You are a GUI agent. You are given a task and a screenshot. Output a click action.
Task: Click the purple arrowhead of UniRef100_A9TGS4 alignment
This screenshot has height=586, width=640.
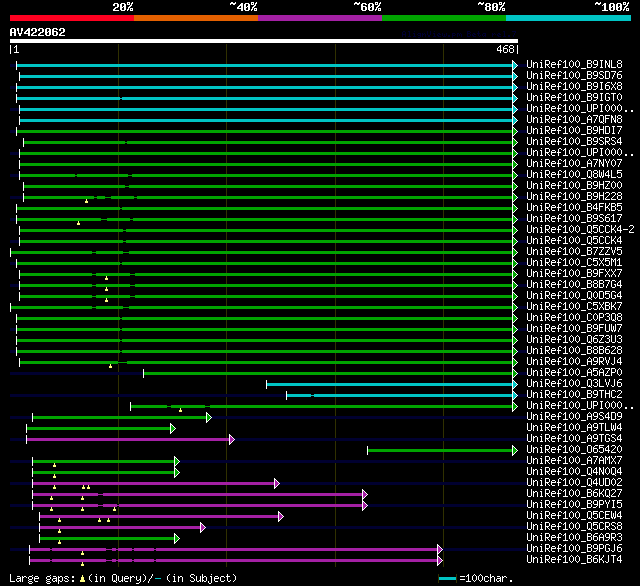tap(231, 439)
